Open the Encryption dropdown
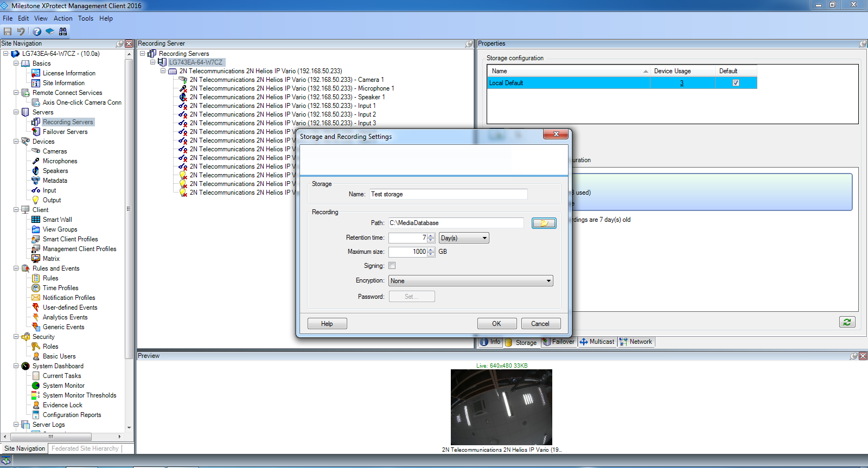868x468 pixels. (x=470, y=281)
